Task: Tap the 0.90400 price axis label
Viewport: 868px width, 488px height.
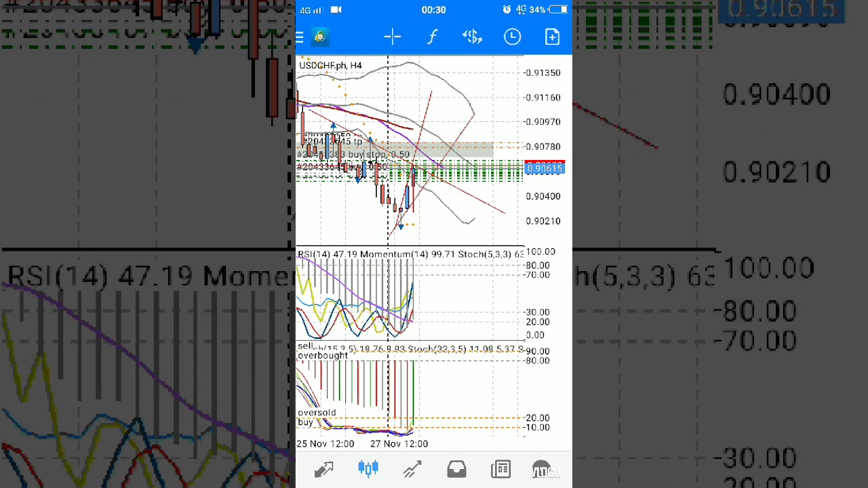Action: pos(543,197)
